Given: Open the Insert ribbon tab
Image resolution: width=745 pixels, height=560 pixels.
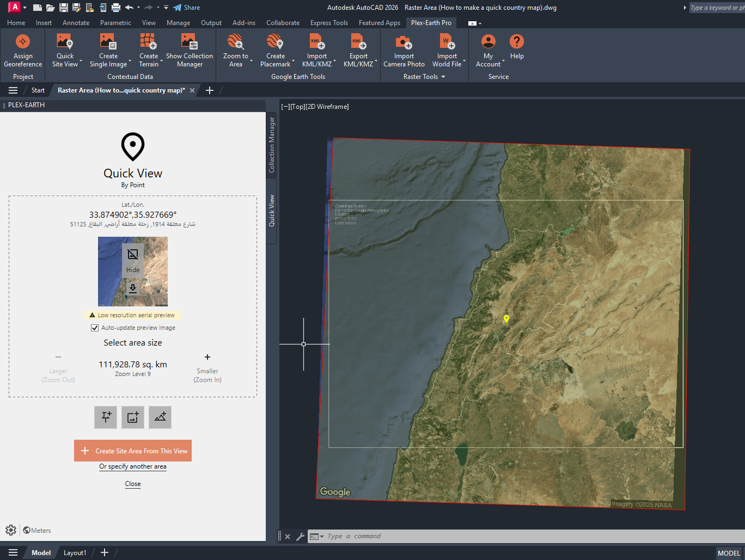Looking at the screenshot, I should 44,23.
